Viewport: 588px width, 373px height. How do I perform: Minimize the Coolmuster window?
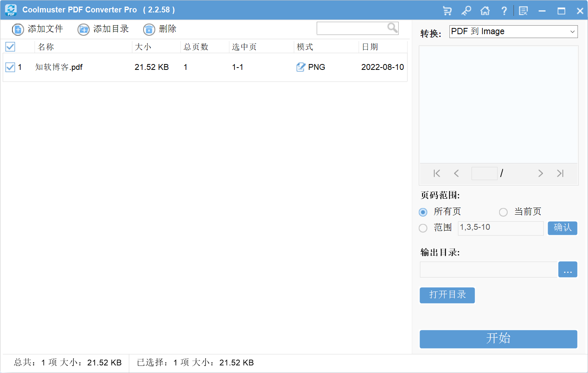(x=542, y=11)
